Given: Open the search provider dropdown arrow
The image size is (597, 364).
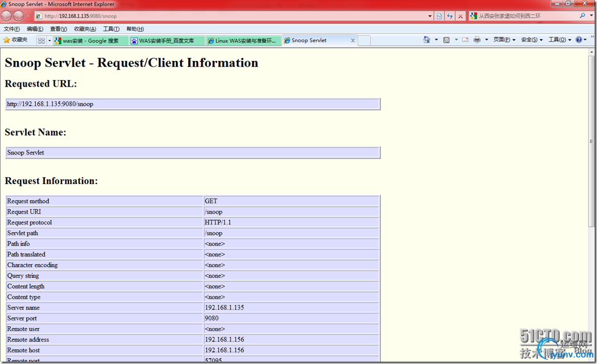Looking at the screenshot, I should point(591,16).
